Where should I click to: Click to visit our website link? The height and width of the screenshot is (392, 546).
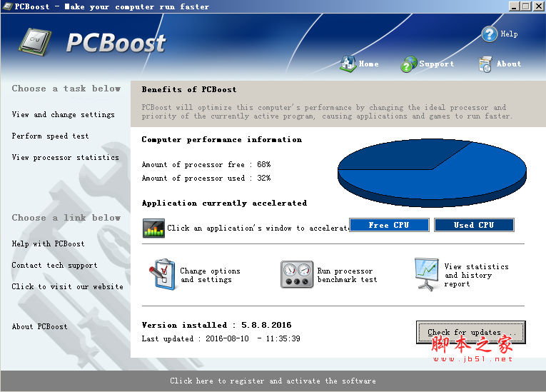68,286
